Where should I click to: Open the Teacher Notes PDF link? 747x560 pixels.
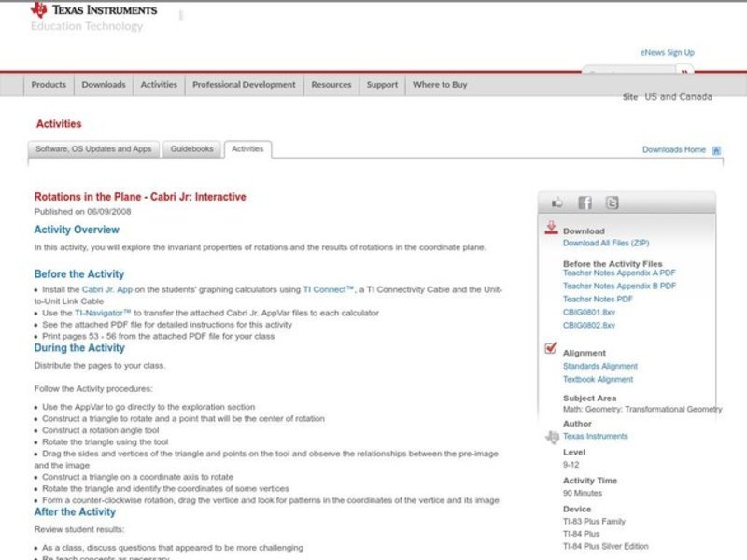pos(598,299)
